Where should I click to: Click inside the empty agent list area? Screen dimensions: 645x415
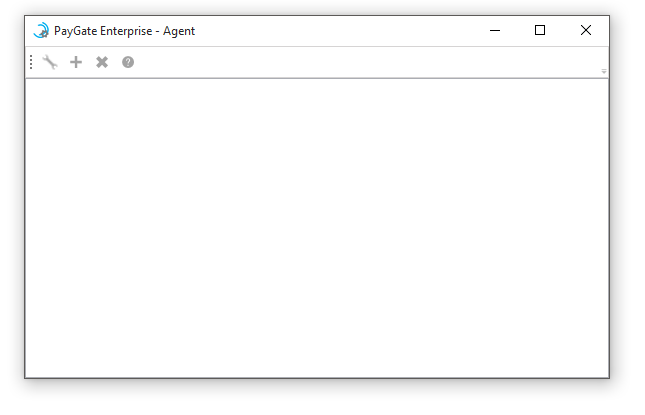click(317, 228)
